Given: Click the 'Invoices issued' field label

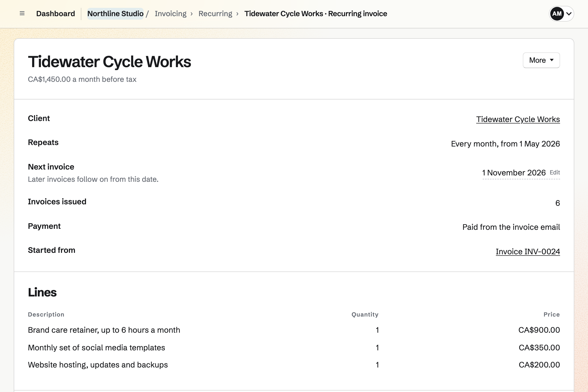Looking at the screenshot, I should pos(57,201).
